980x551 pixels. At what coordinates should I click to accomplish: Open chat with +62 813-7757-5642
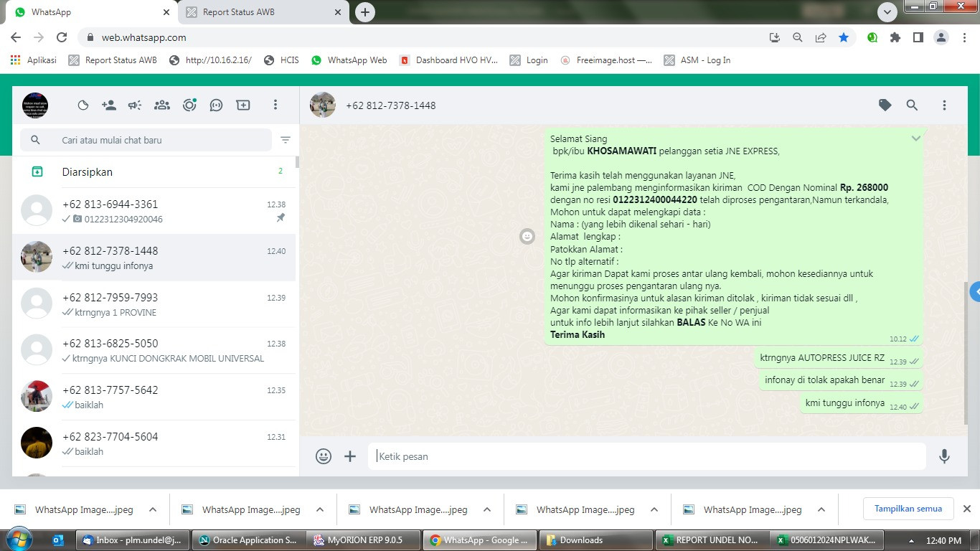[x=154, y=397]
